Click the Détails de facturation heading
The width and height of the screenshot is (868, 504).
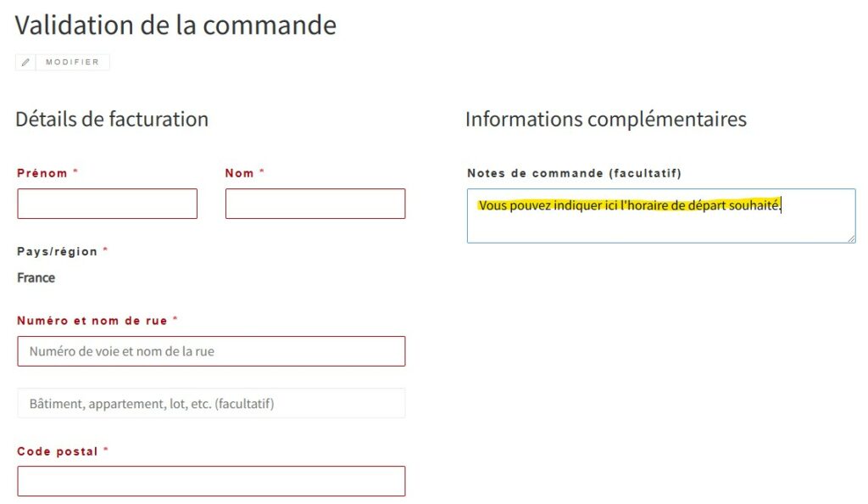click(112, 119)
